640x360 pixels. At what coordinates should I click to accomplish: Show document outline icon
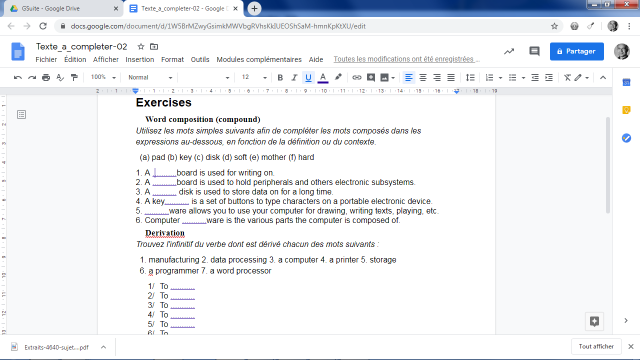pyautogui.click(x=22, y=115)
